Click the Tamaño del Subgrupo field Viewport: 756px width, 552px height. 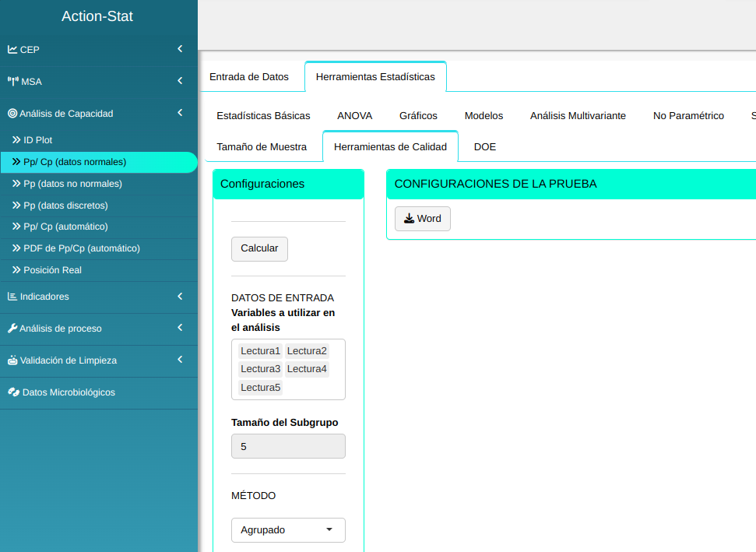(288, 447)
